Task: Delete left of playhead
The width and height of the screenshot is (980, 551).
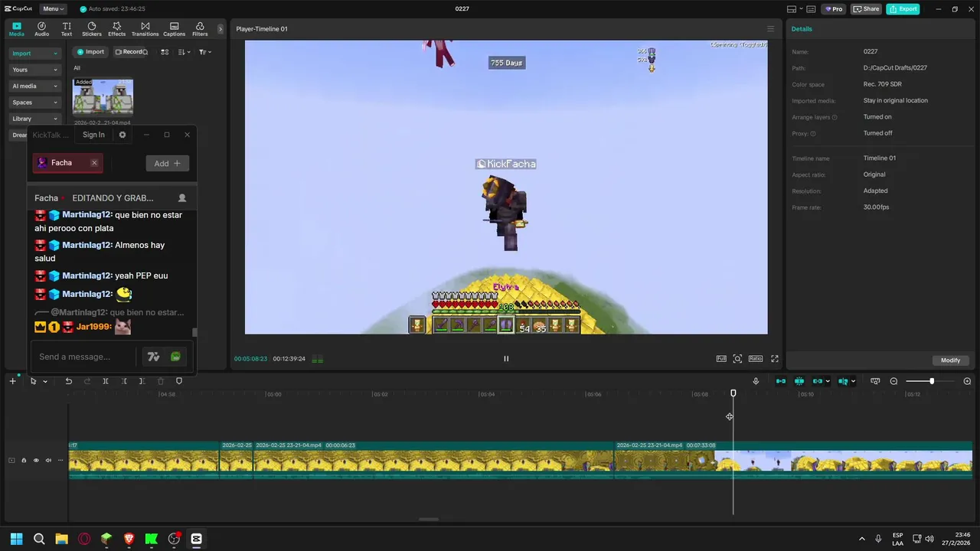Action: [x=124, y=381]
